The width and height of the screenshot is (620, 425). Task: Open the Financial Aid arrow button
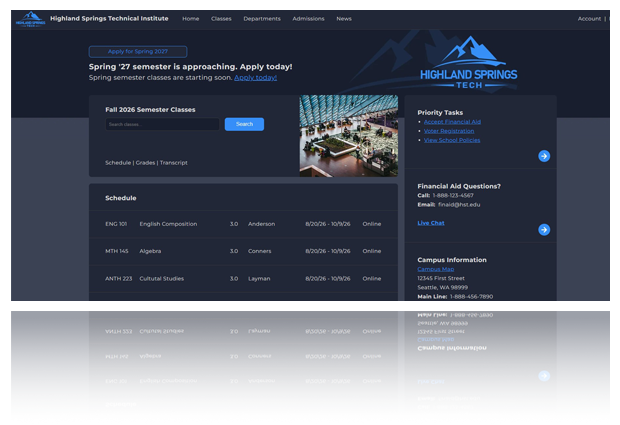544,230
